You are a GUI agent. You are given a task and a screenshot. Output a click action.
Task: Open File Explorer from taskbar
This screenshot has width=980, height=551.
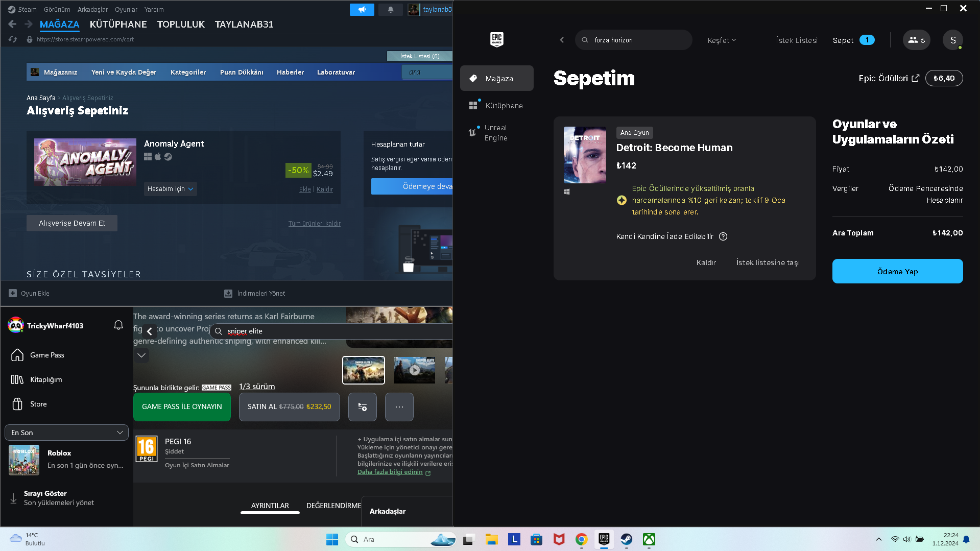click(492, 539)
